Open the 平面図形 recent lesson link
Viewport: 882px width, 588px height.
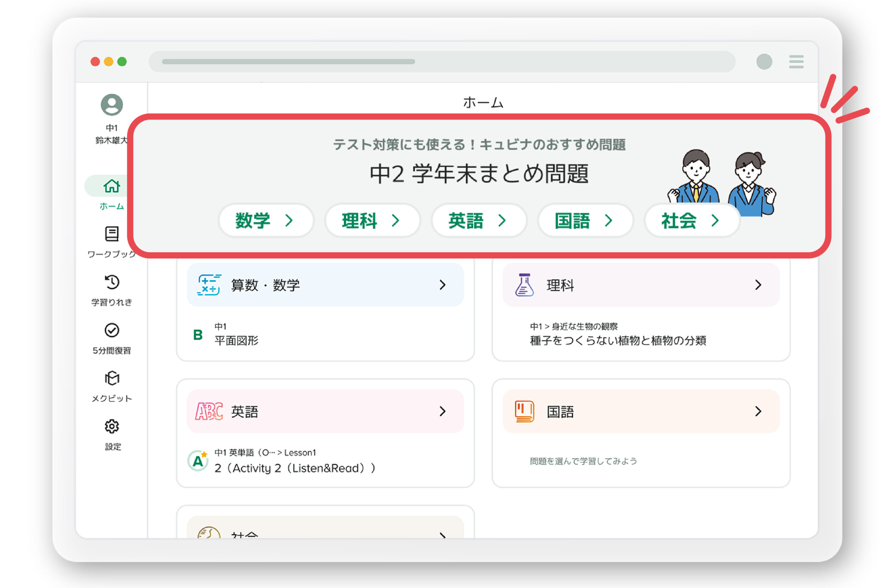click(236, 340)
